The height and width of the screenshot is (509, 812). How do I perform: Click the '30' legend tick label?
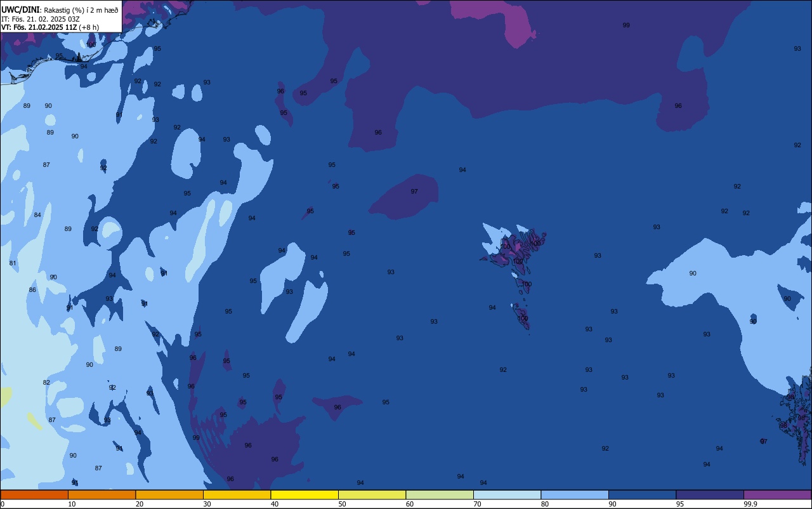click(207, 504)
